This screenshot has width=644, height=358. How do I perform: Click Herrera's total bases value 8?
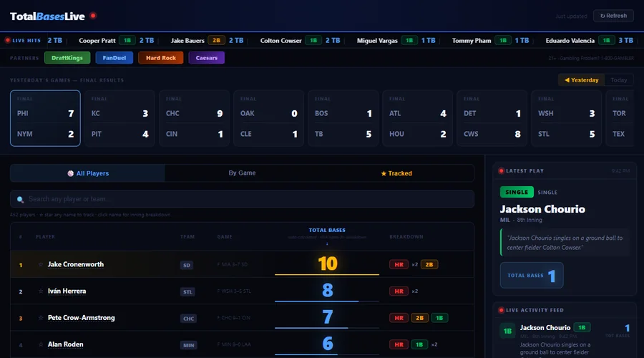[x=327, y=290]
